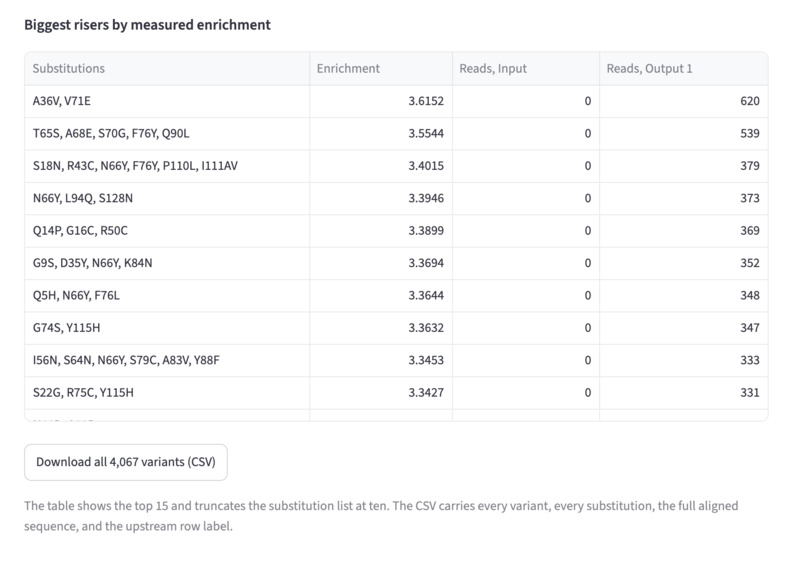Click the caption about top 15 table truncation
Image resolution: width=802 pixels, height=573 pixels.
click(381, 516)
